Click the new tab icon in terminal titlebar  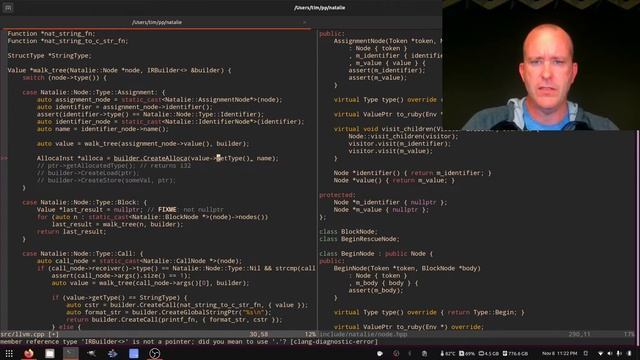[8, 8]
